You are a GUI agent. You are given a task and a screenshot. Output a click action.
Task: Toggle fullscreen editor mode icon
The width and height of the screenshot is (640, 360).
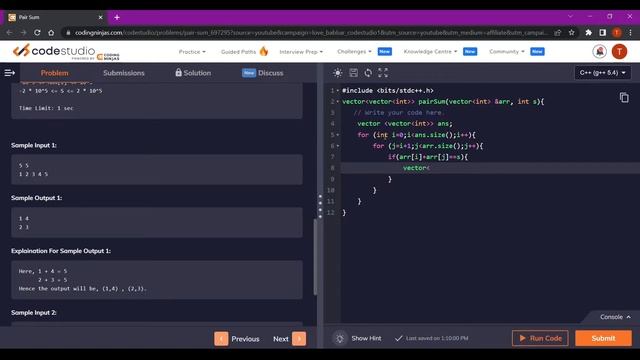point(383,73)
